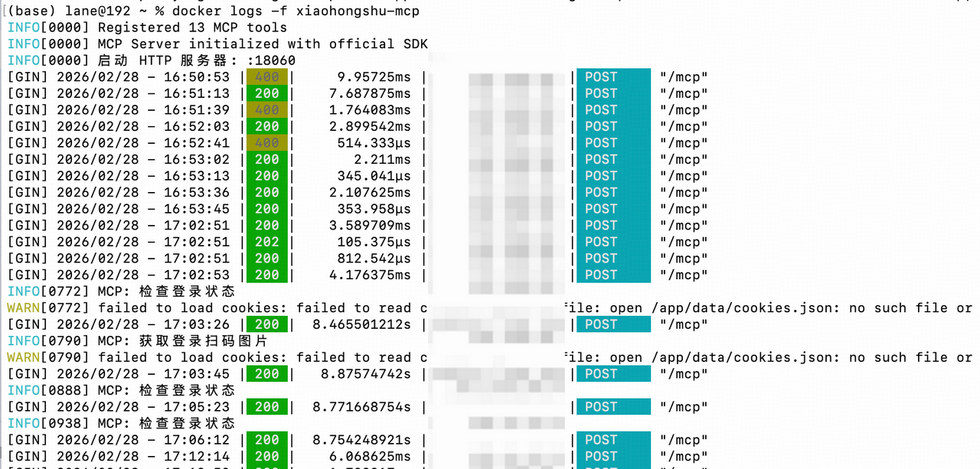
Task: Click the 400 status code at 16:50:53
Action: [x=267, y=77]
